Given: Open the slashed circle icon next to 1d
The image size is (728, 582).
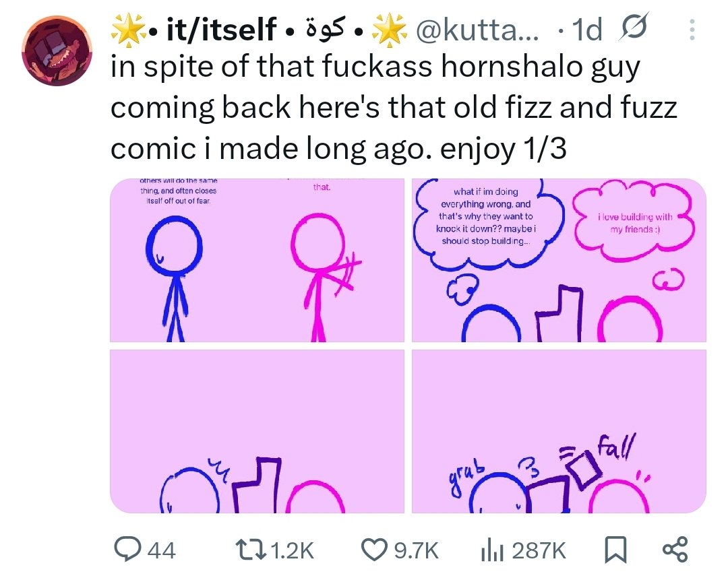Looking at the screenshot, I should [632, 29].
